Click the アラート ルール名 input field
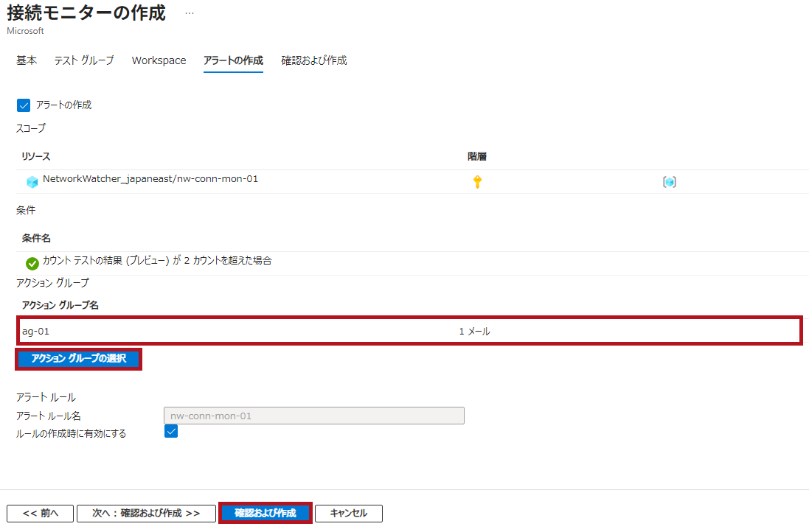The image size is (809, 532). 313,416
